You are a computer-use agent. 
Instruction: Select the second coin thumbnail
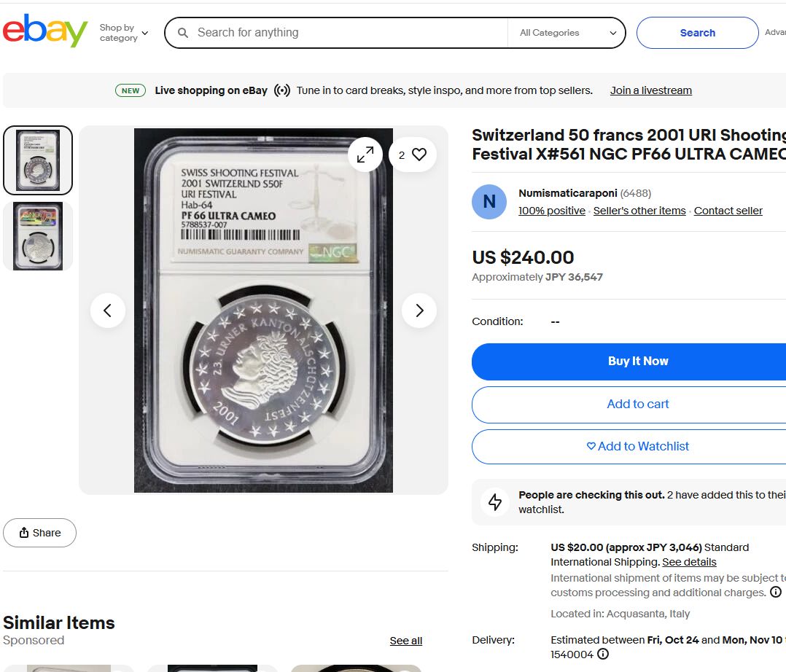coord(38,236)
